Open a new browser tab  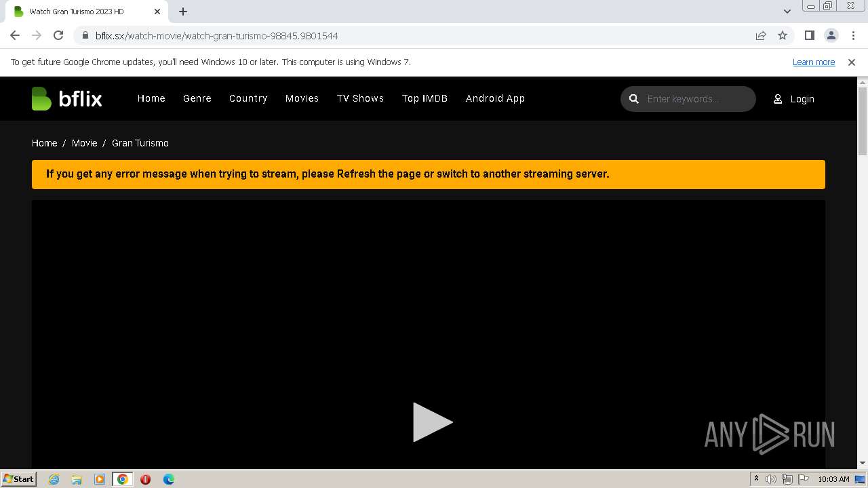[x=183, y=12]
